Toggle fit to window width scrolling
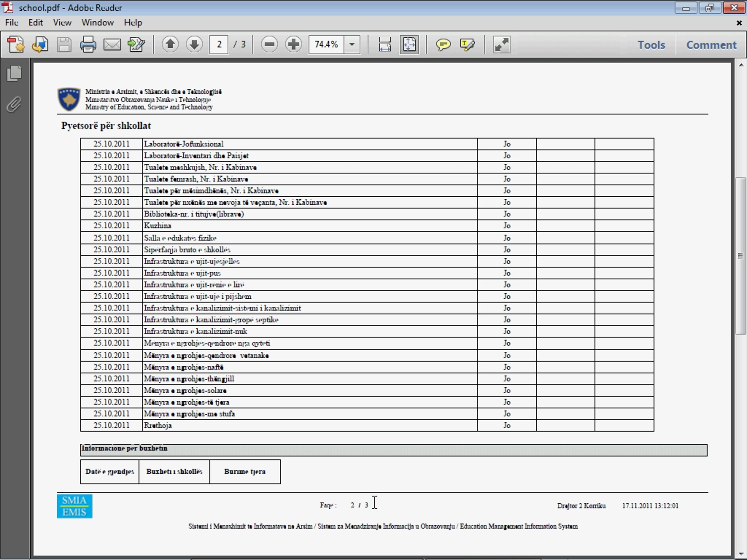Viewport: 747px width, 560px height. click(385, 44)
